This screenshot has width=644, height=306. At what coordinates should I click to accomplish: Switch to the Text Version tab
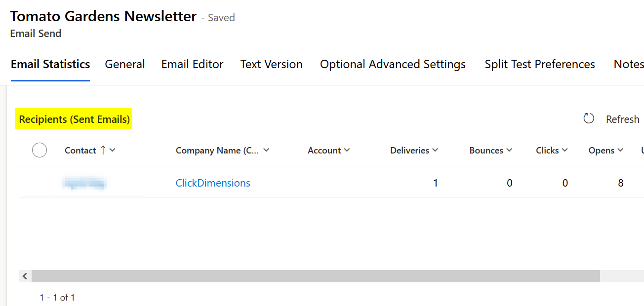(271, 64)
